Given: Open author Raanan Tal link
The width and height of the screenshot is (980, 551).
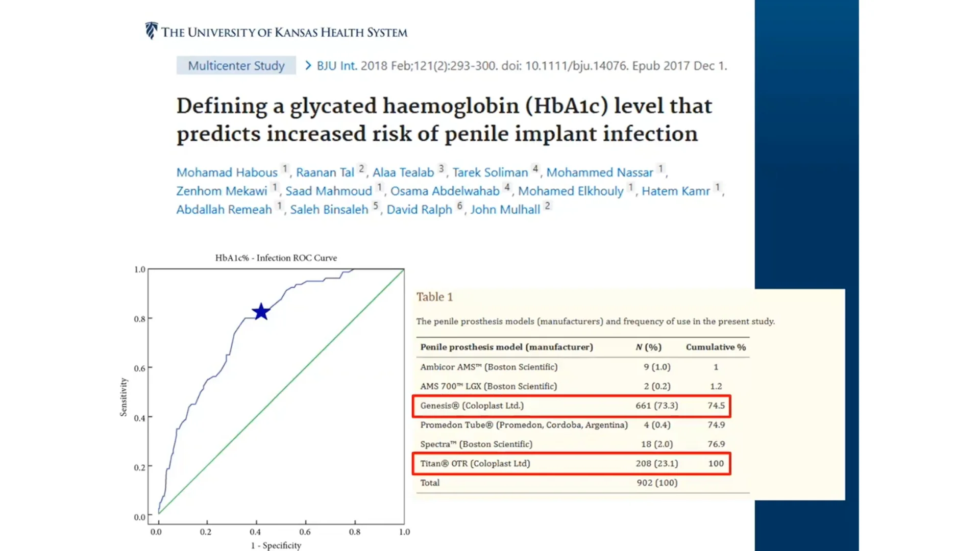Looking at the screenshot, I should 325,172.
